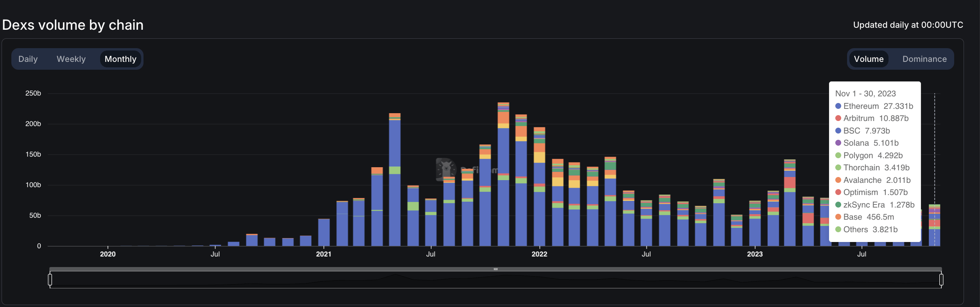Image resolution: width=980 pixels, height=307 pixels.
Task: Click the zkSync Era dot in tooltip
Action: tap(838, 205)
